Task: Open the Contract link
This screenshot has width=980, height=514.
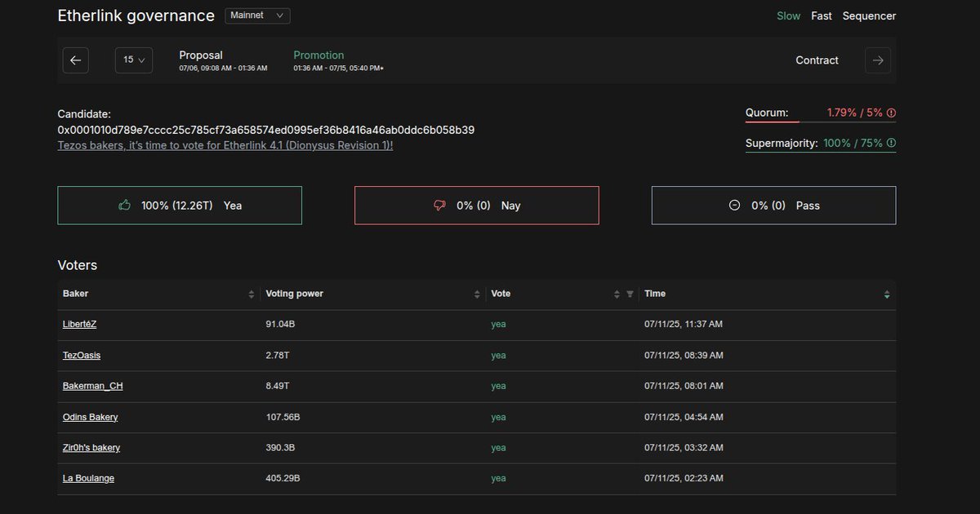Action: [x=817, y=60]
